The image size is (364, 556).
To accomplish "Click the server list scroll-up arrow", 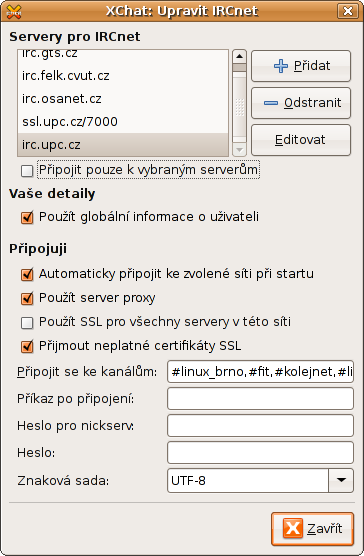I will pos(239,56).
